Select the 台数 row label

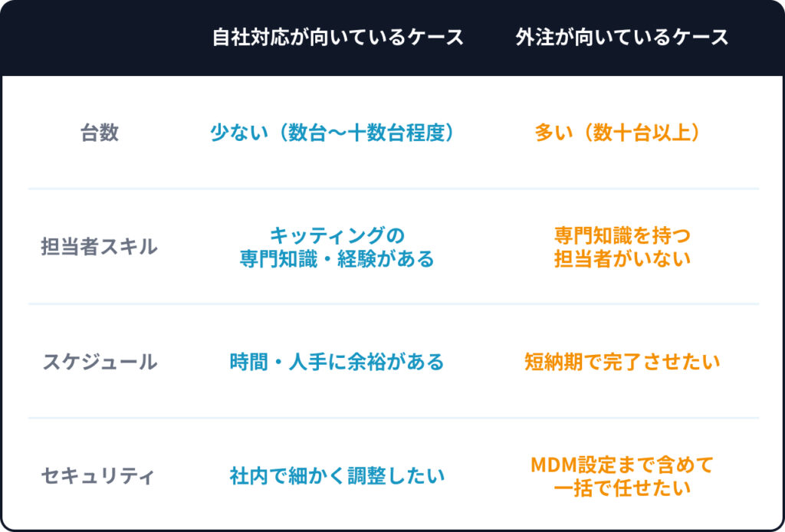[100, 133]
